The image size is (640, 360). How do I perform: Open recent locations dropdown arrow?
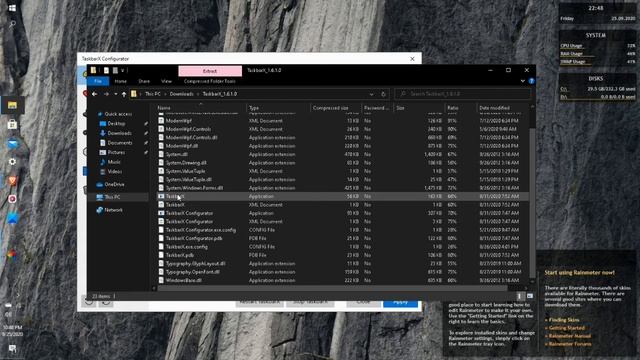click(x=116, y=94)
